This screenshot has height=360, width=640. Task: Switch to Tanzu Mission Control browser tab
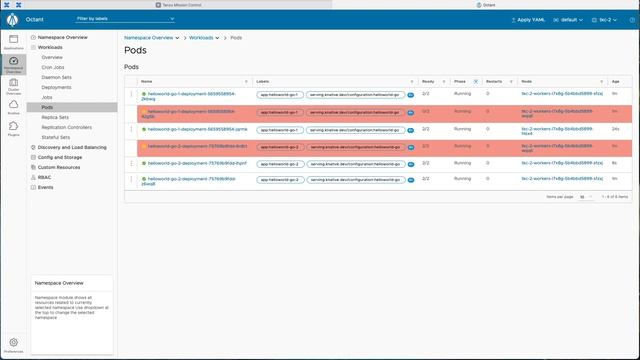178,5
